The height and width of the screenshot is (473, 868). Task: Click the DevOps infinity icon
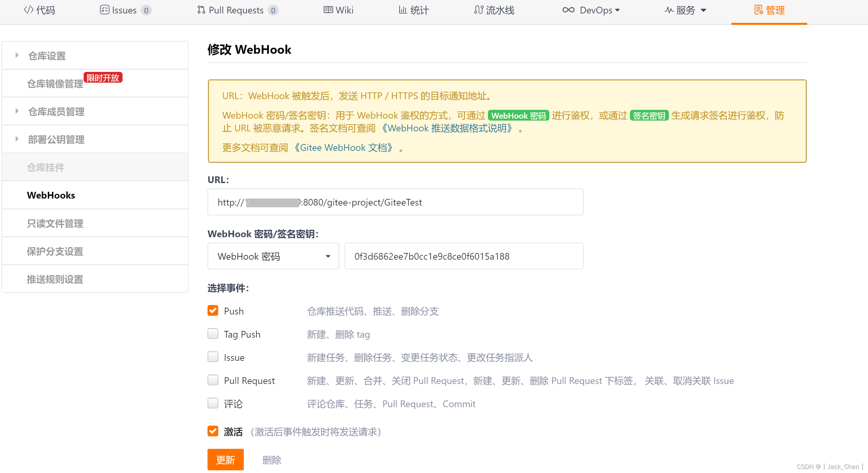pyautogui.click(x=568, y=10)
